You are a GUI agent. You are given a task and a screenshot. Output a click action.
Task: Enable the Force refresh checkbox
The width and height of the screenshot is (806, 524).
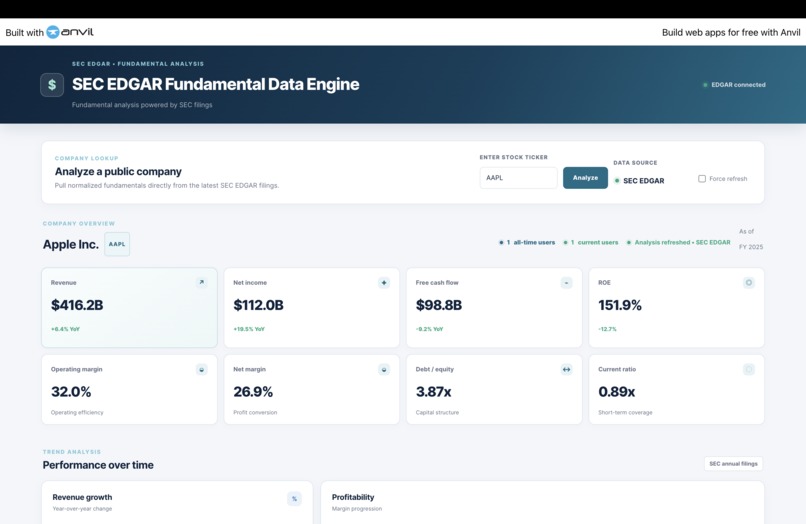(702, 178)
